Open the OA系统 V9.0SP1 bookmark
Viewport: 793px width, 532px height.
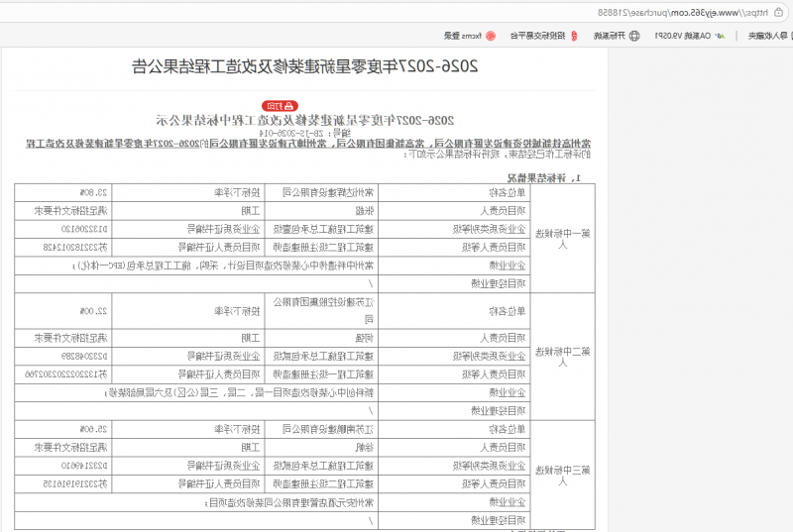(689, 36)
